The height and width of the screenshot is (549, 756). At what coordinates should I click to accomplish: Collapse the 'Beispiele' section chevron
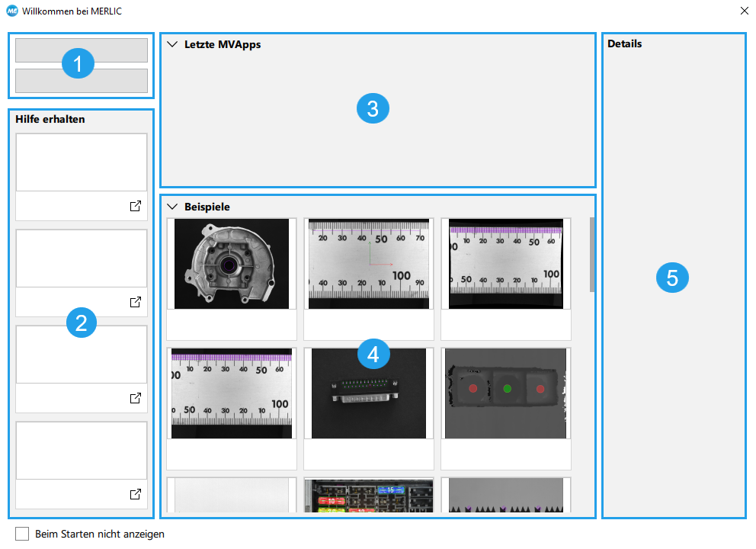point(172,207)
